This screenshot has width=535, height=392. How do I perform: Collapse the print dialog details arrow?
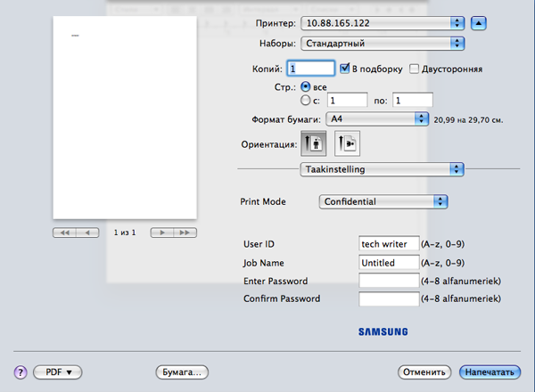click(x=479, y=21)
